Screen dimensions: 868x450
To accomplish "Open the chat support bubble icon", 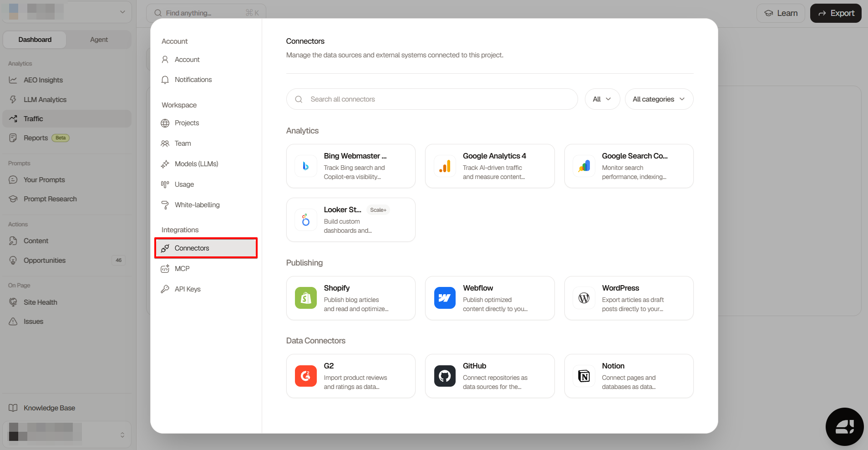I will 845,427.
